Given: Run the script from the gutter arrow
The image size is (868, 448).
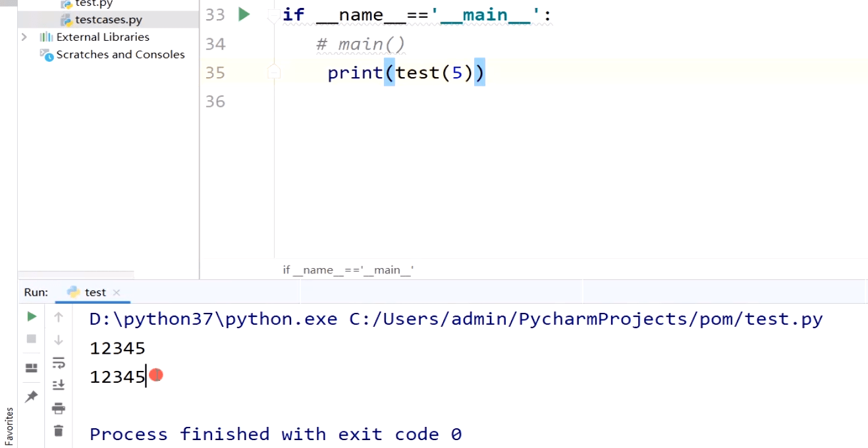Looking at the screenshot, I should pyautogui.click(x=244, y=14).
